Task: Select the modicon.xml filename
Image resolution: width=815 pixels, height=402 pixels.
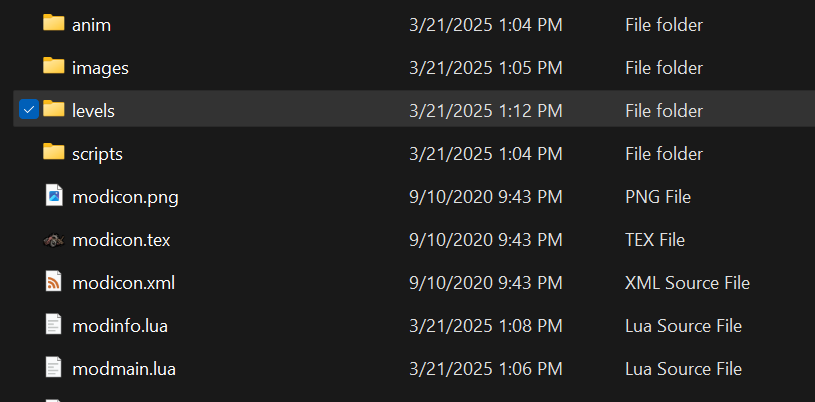Action: click(x=123, y=283)
